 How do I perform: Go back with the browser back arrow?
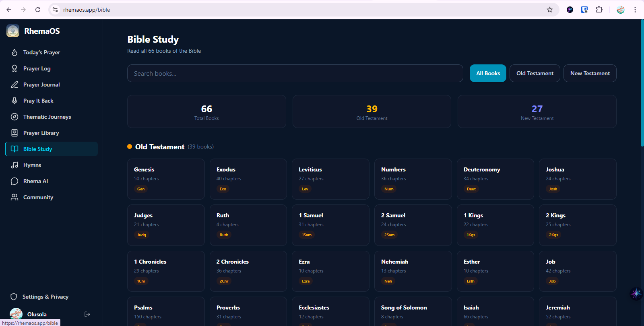pyautogui.click(x=9, y=10)
